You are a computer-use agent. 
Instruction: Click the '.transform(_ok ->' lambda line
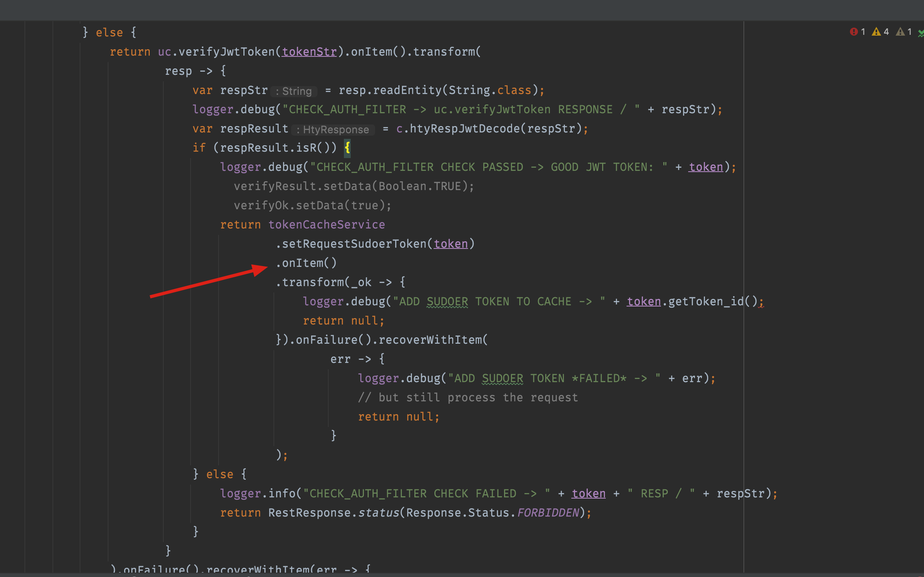click(340, 282)
